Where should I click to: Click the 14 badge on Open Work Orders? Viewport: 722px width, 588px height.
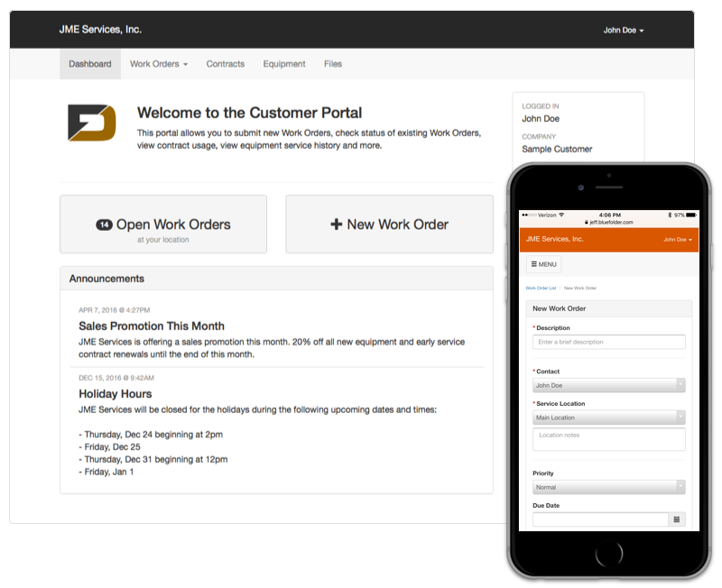coord(104,225)
